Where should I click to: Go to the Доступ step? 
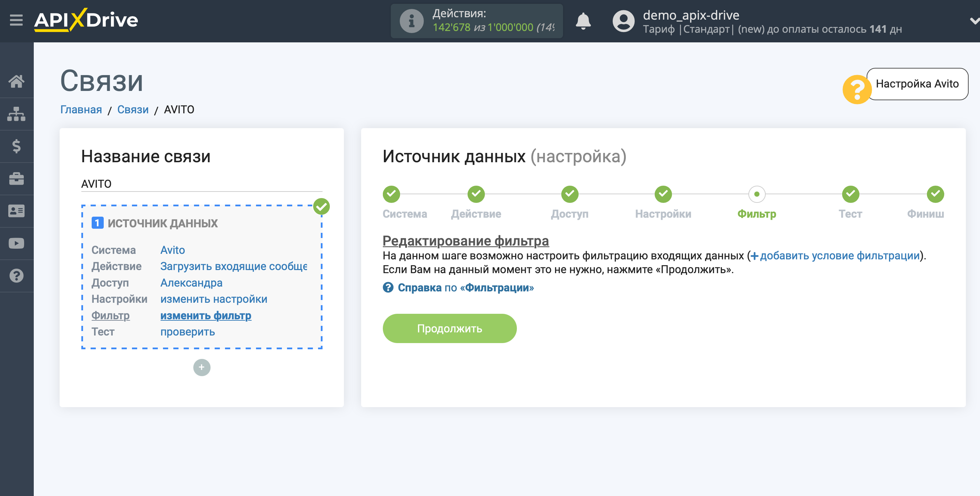(x=570, y=194)
